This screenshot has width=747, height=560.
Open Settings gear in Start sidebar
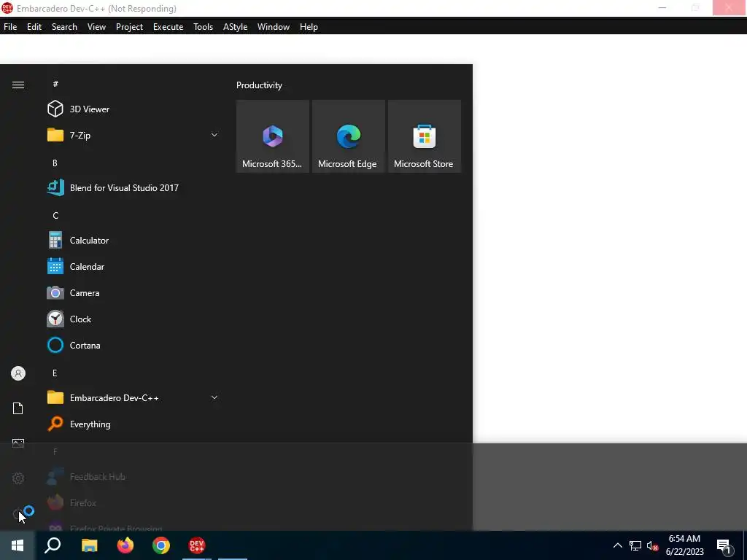(18, 478)
